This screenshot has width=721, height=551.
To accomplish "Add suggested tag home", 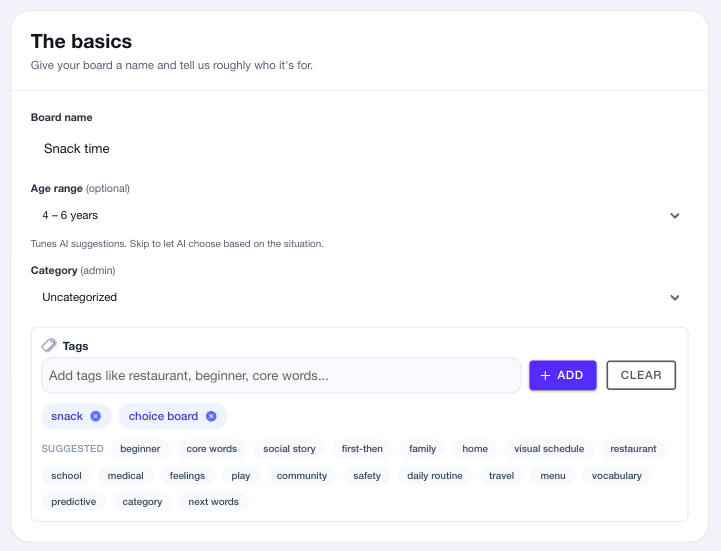I will [475, 449].
